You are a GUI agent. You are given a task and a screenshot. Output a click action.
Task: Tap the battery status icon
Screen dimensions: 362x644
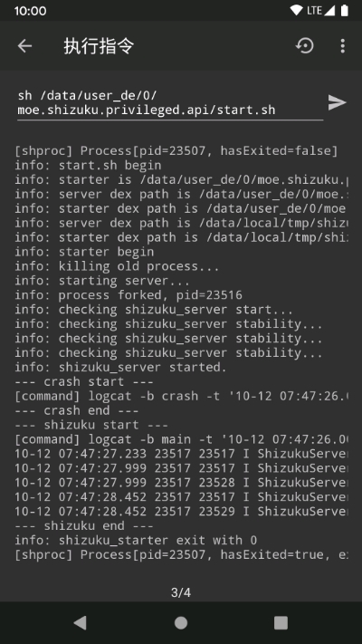(x=344, y=11)
